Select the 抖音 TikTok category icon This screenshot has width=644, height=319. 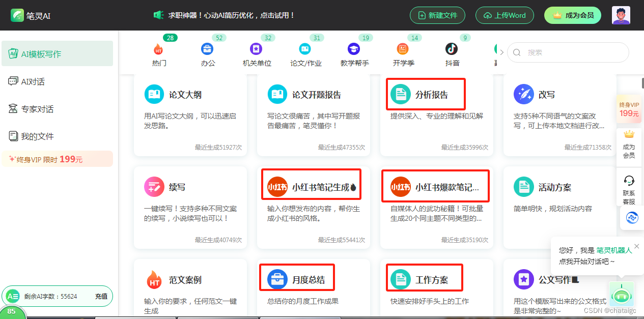pyautogui.click(x=452, y=49)
